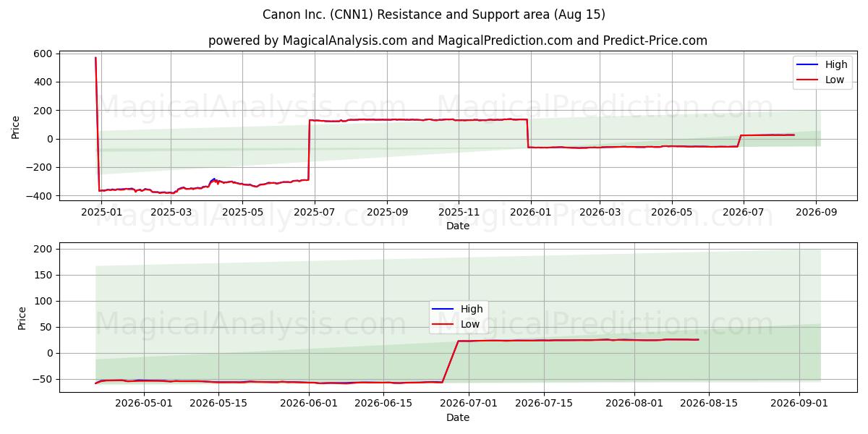Click the '50' y-axis tick label
The image size is (868, 434).
click(46, 327)
